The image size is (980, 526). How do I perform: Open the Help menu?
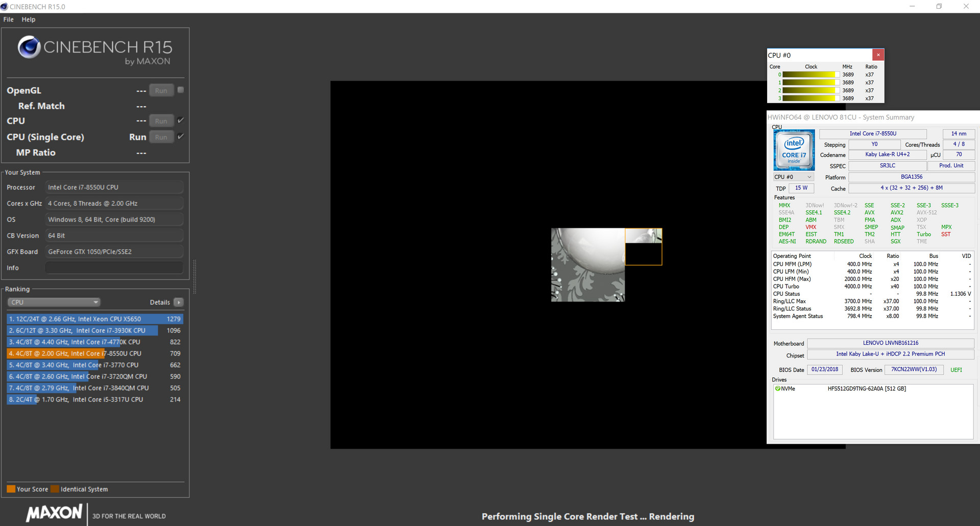point(29,19)
